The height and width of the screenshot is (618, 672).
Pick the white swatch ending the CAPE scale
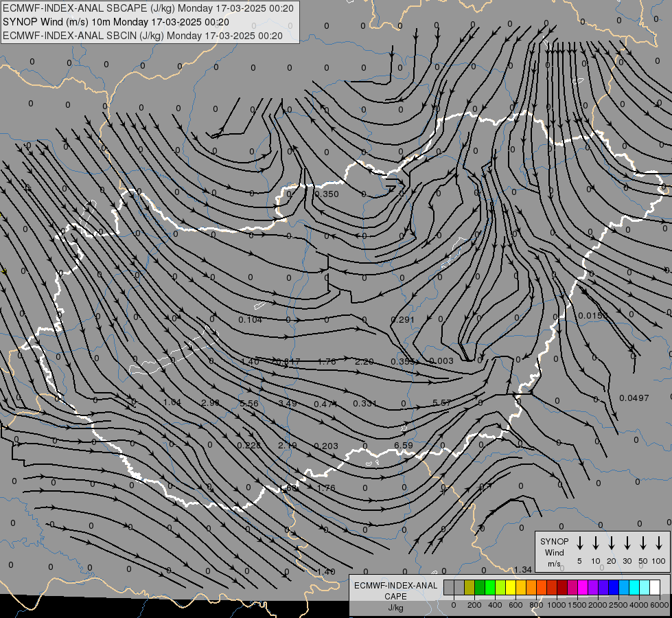(x=655, y=588)
